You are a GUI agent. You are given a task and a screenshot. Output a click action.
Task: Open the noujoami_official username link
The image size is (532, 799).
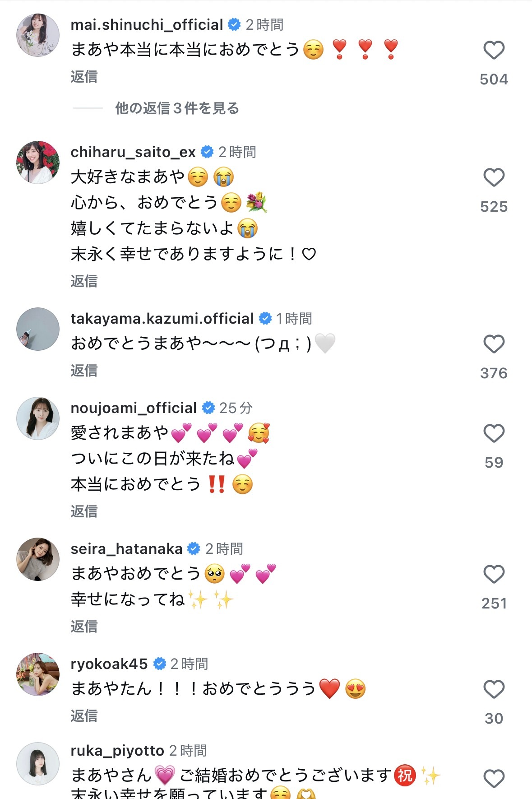pyautogui.click(x=134, y=408)
